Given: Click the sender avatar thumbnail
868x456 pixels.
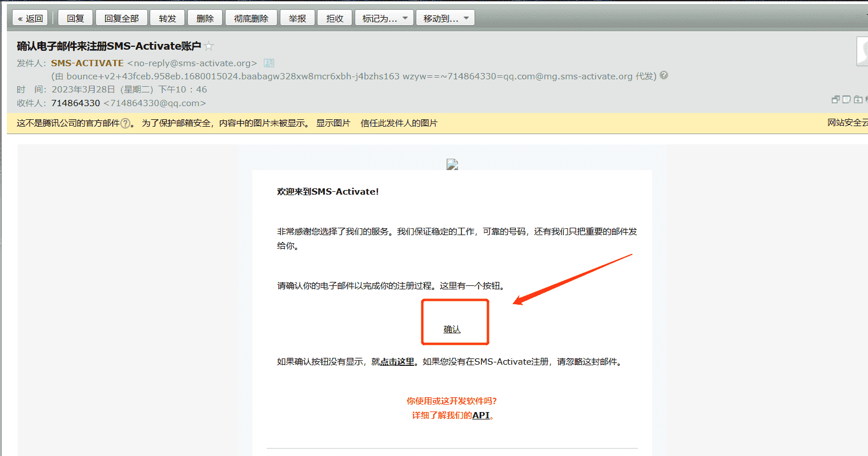Looking at the screenshot, I should (862, 51).
